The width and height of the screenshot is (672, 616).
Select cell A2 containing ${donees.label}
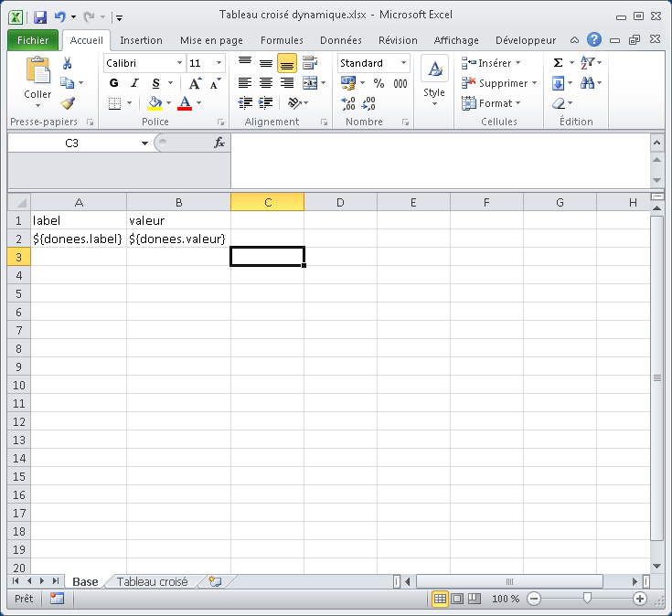[79, 239]
